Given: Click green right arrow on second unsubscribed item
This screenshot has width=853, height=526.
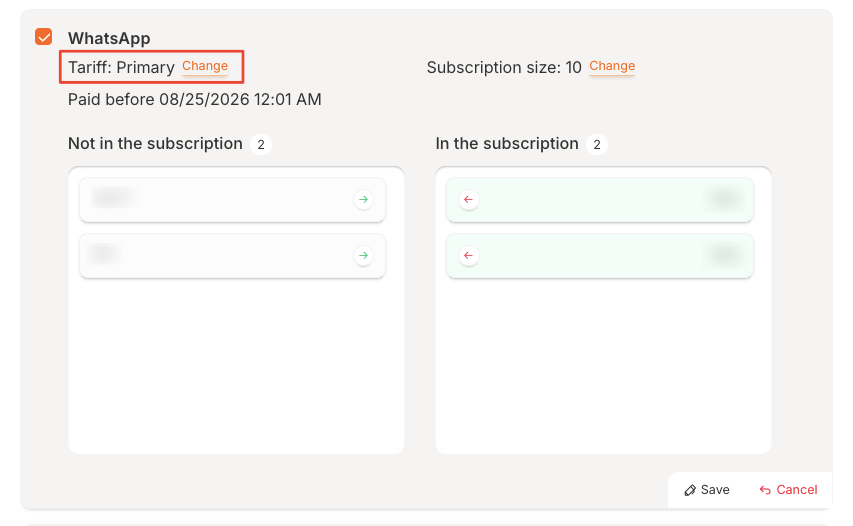Looking at the screenshot, I should click(x=363, y=256).
